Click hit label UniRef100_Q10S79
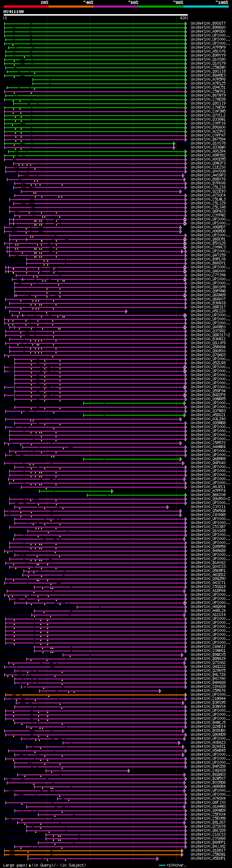This screenshot has width=232, height=868. (x=208, y=63)
